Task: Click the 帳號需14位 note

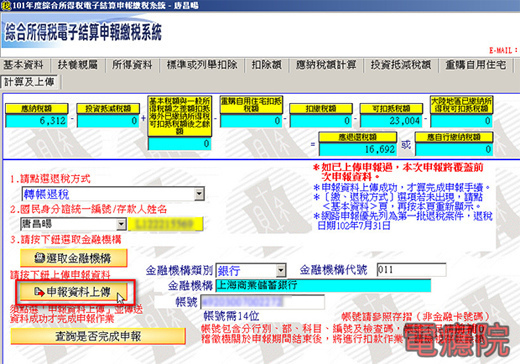Action: click(x=231, y=316)
